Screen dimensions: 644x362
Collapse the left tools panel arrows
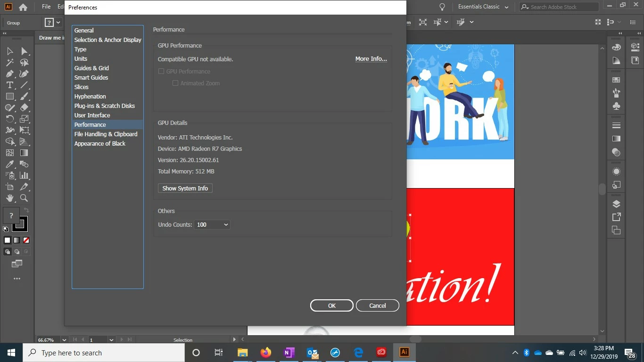pyautogui.click(x=5, y=33)
